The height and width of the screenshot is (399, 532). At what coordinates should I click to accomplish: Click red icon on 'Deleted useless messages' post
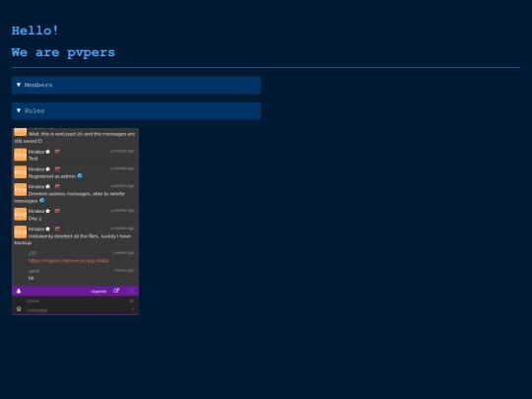[57, 186]
